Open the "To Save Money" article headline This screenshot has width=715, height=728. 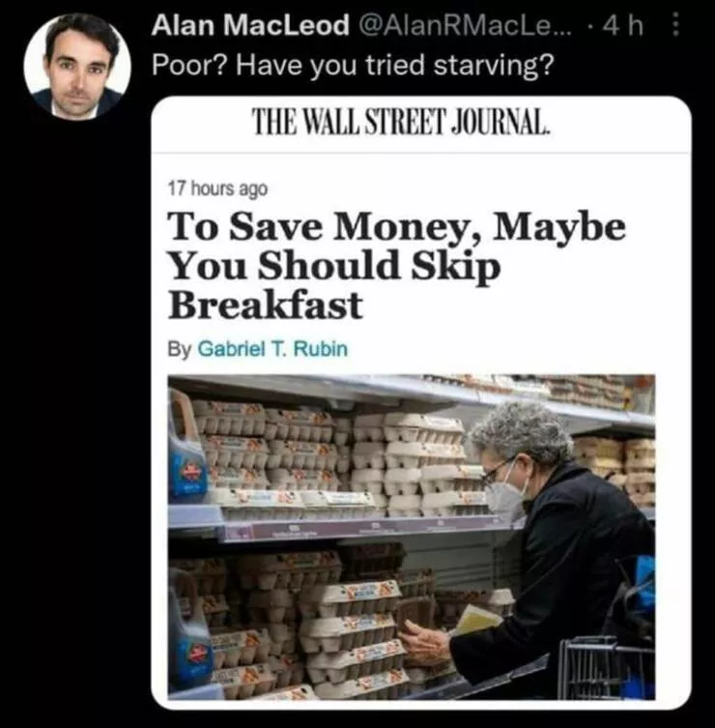pos(396,264)
